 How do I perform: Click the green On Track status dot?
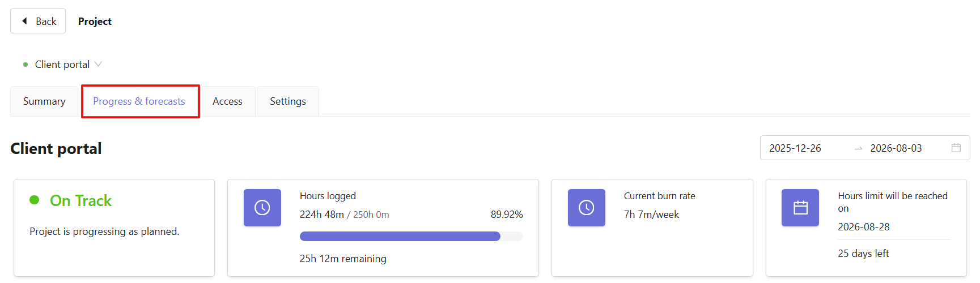[35, 200]
